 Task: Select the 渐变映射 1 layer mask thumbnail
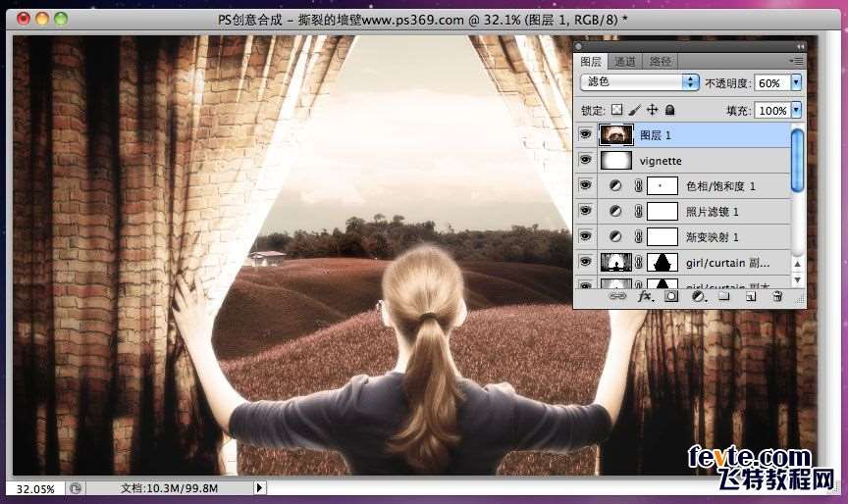click(662, 236)
